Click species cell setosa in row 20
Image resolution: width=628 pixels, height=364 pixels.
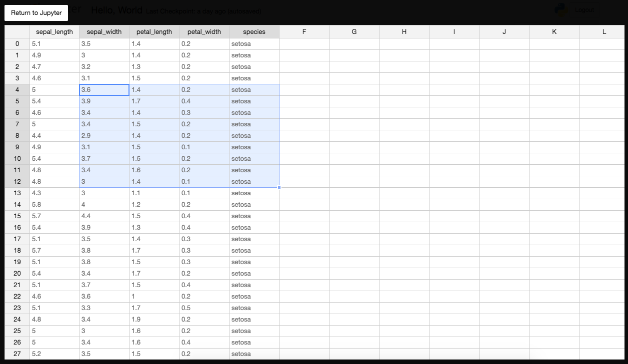tap(254, 274)
